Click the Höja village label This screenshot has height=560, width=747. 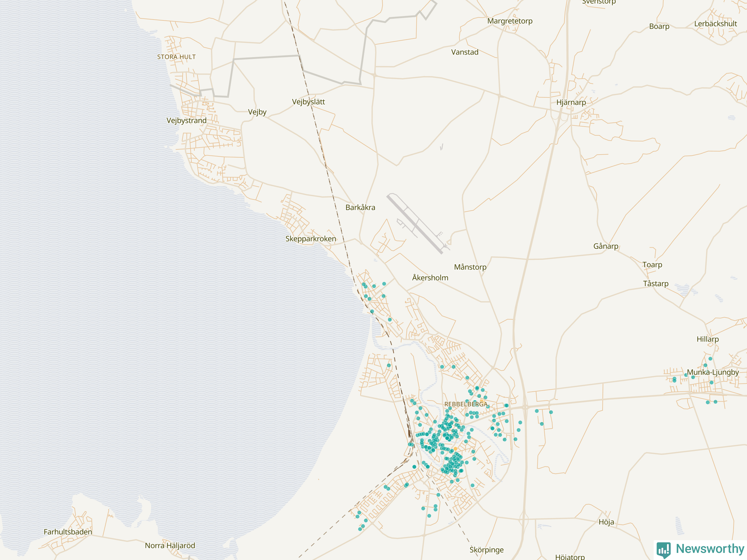606,522
